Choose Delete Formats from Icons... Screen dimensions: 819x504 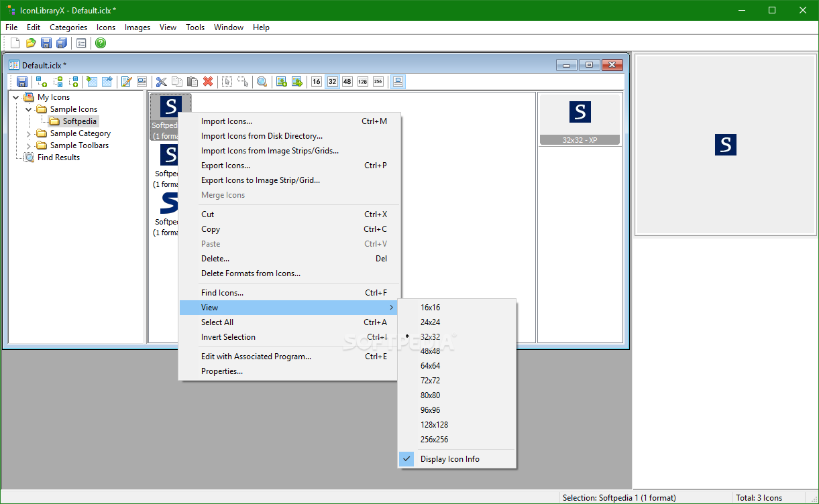(x=289, y=273)
